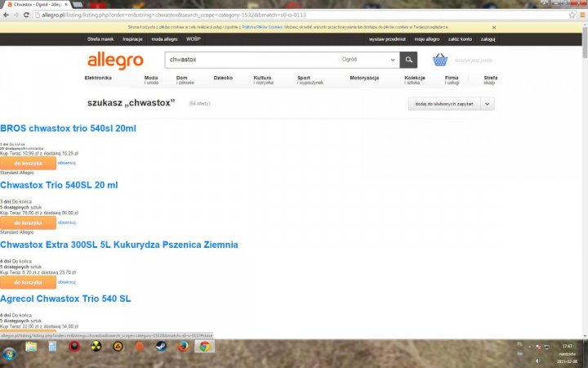Open the Motoryzacja category menu
The image size is (588, 368).
click(x=364, y=78)
